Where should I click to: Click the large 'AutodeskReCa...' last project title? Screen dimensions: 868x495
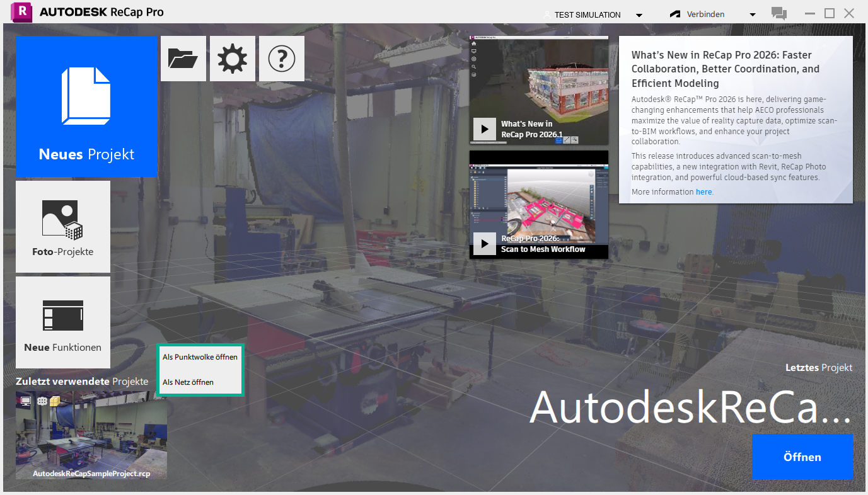click(691, 407)
